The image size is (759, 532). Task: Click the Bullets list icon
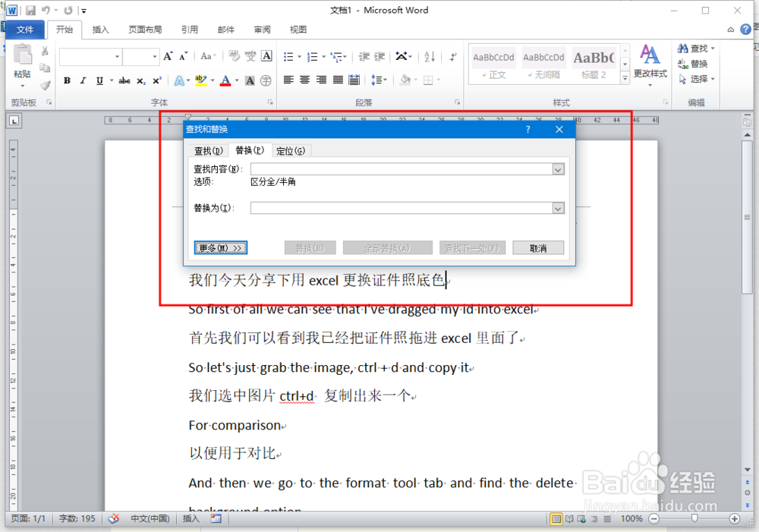pos(288,57)
